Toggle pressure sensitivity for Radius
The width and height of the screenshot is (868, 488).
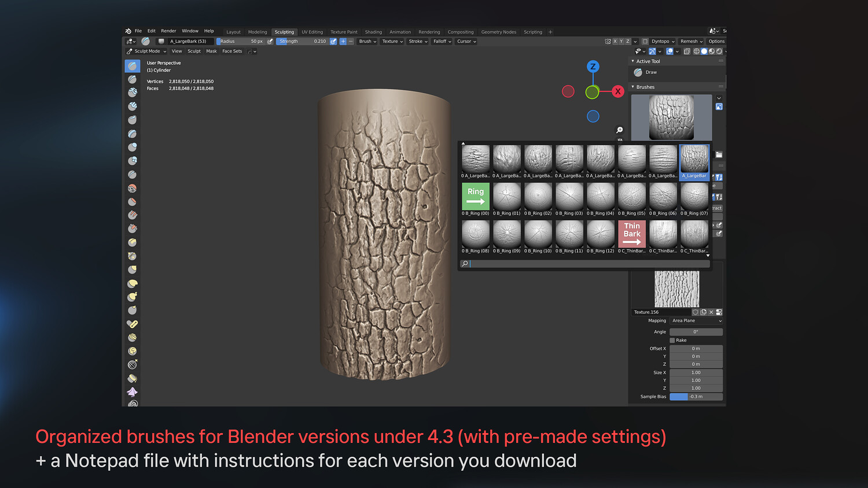270,42
